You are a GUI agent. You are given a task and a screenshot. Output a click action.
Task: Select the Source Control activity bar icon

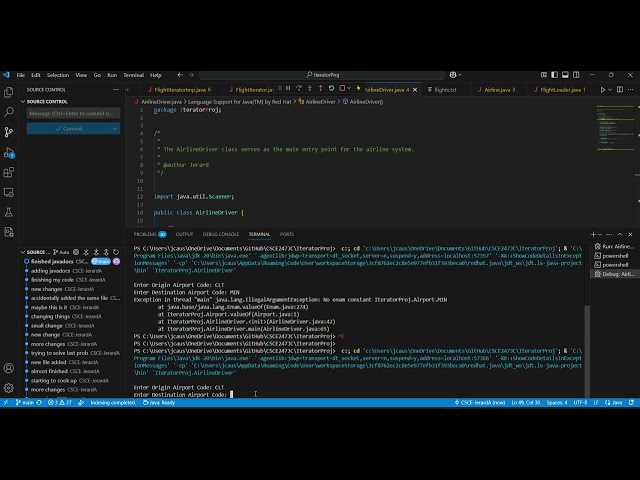tap(9, 132)
